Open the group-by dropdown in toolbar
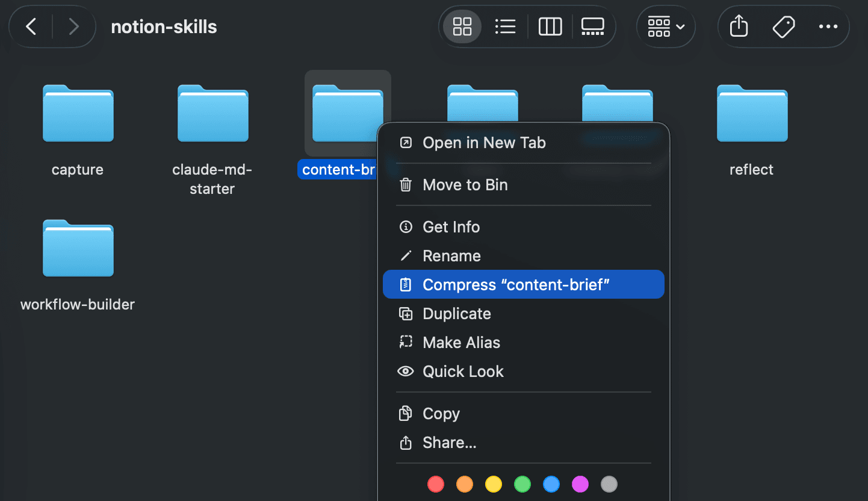Image resolution: width=868 pixels, height=501 pixels. pyautogui.click(x=666, y=26)
